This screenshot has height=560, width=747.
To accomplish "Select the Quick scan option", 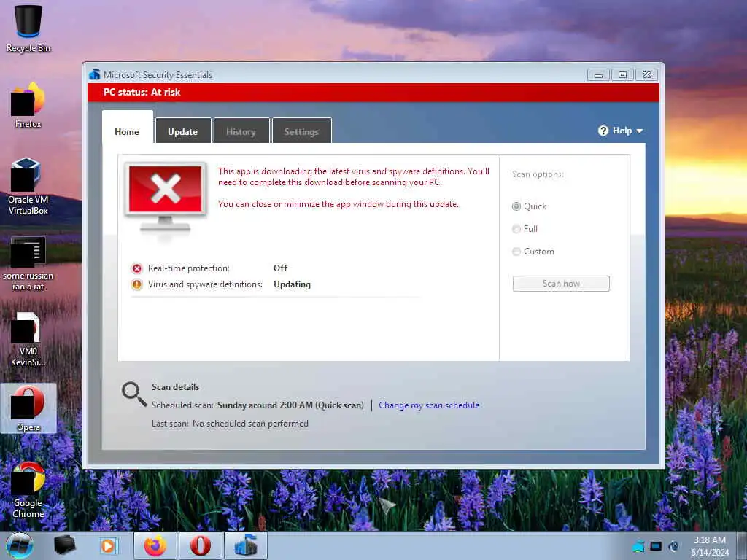I will click(516, 206).
